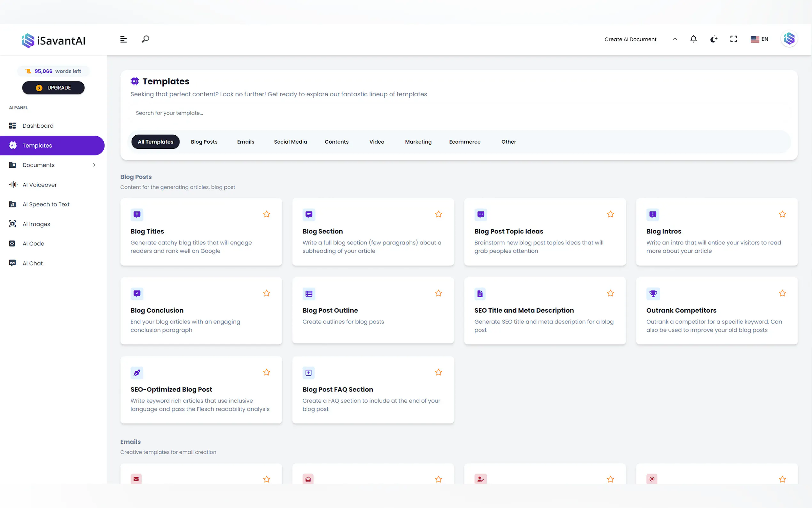Select the Ecommerce category tab
Viewport: 812px width, 508px height.
tap(465, 142)
